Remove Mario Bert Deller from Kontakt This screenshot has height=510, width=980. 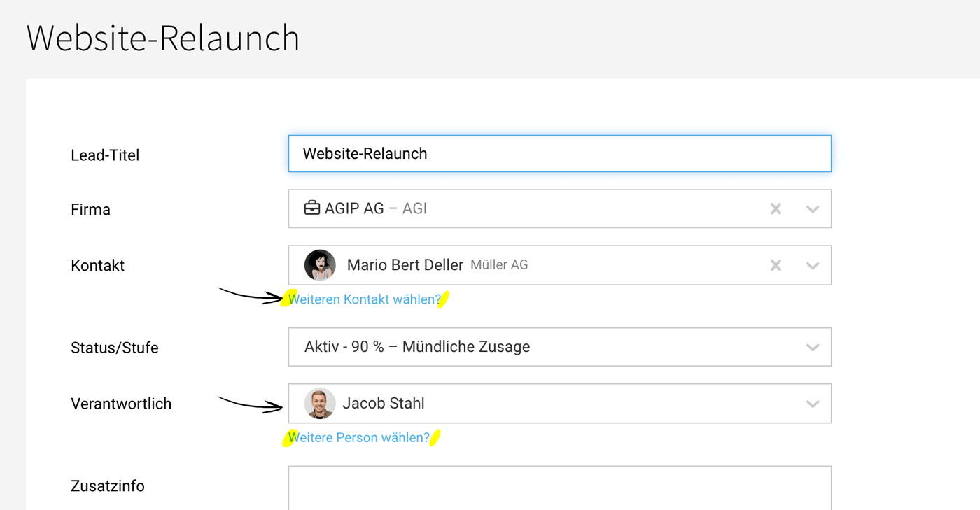pos(776,265)
